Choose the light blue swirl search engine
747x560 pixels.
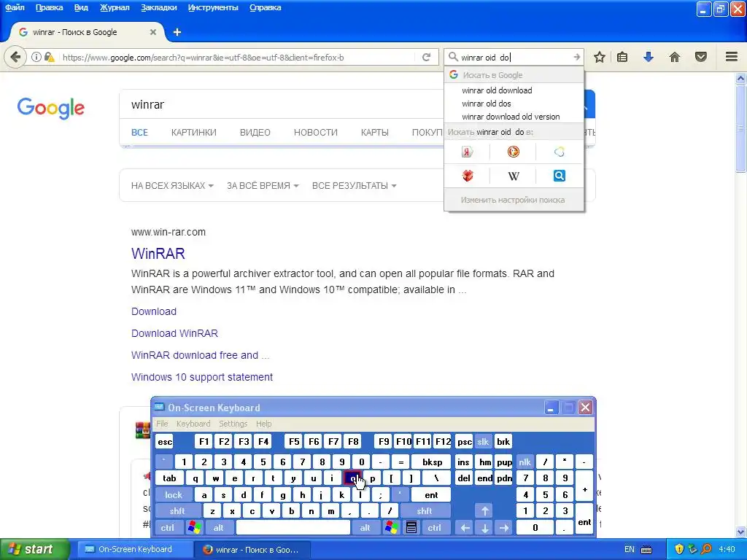click(x=560, y=152)
